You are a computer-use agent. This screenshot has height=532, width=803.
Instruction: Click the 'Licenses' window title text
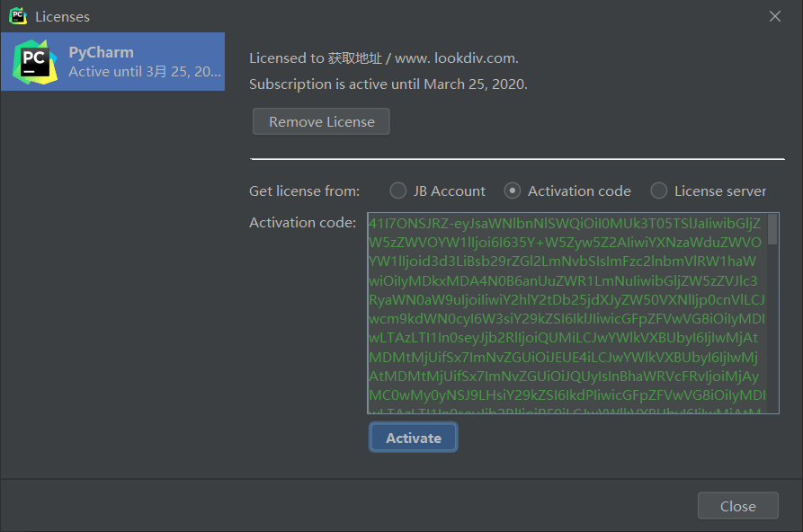[62, 17]
